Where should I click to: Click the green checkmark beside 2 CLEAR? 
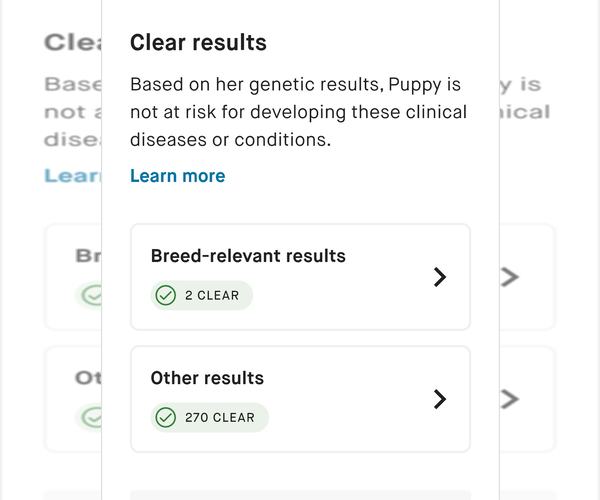(166, 296)
